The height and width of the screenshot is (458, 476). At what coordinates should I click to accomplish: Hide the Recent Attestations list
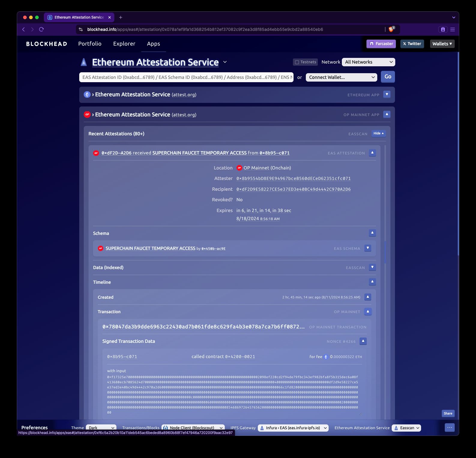pyautogui.click(x=379, y=133)
